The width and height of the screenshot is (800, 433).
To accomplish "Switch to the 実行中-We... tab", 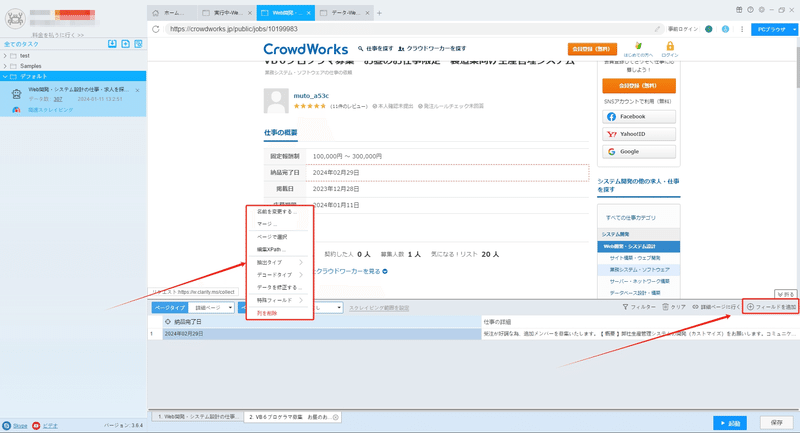I will (x=226, y=13).
